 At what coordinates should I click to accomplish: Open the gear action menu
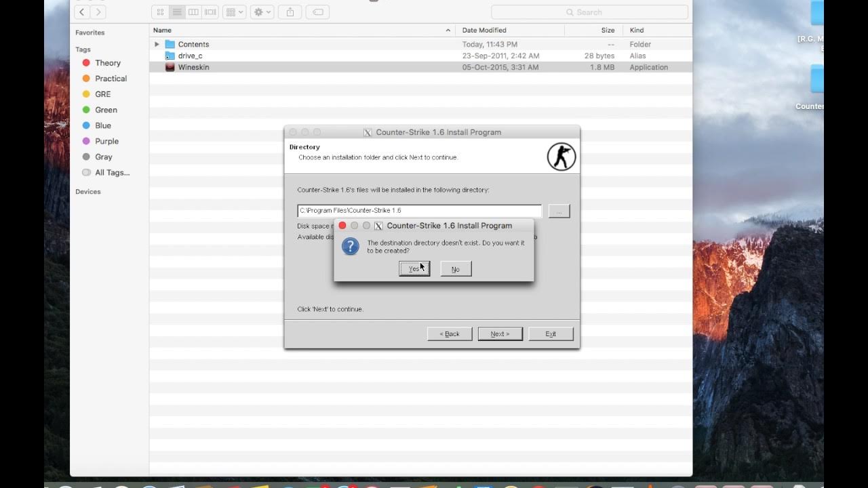[262, 12]
